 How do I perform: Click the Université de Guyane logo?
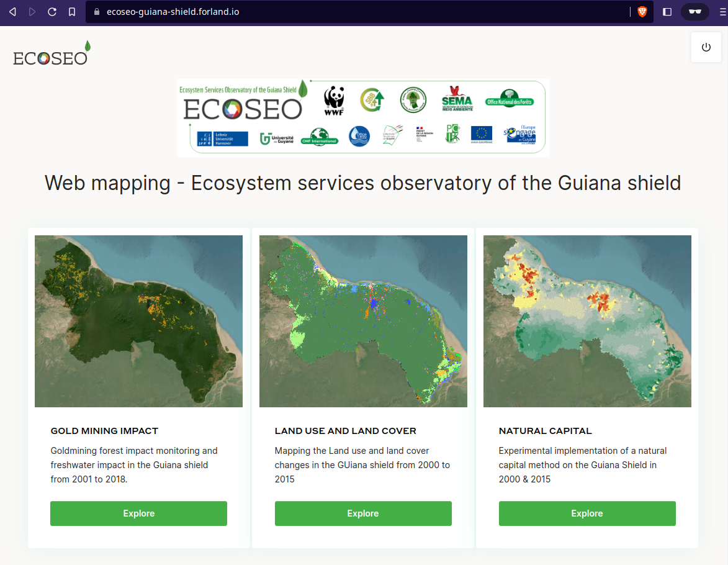(277, 138)
